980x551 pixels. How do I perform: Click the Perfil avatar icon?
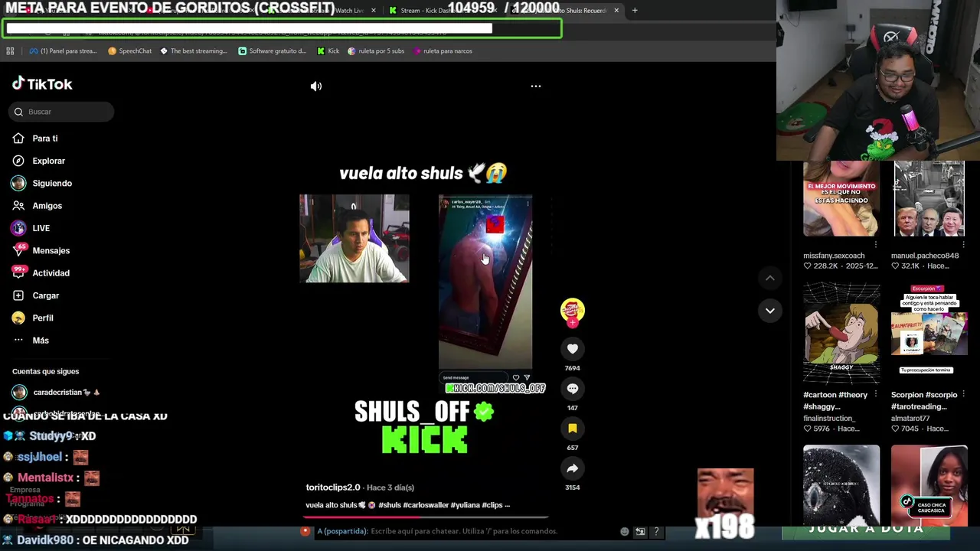coord(18,318)
